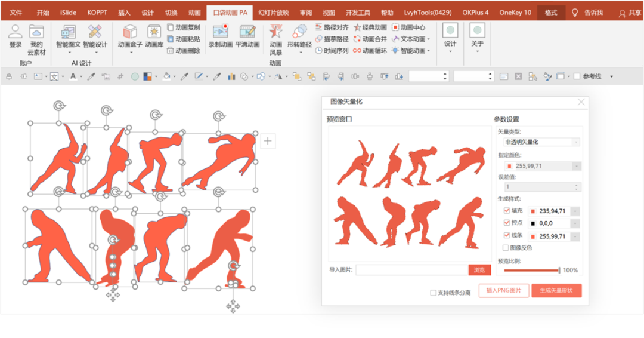Click the 登录 account login icon
Viewport: 644px width, 338px height.
(x=15, y=36)
